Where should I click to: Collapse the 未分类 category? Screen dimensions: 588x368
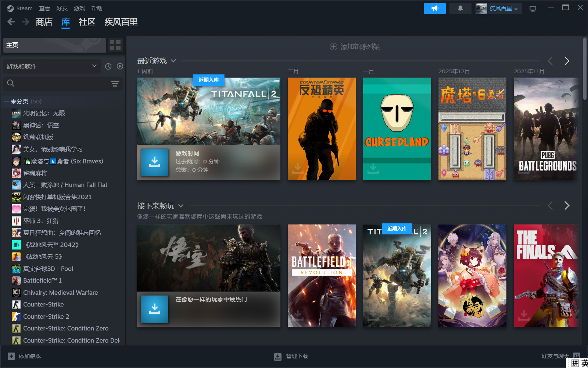pyautogui.click(x=6, y=102)
